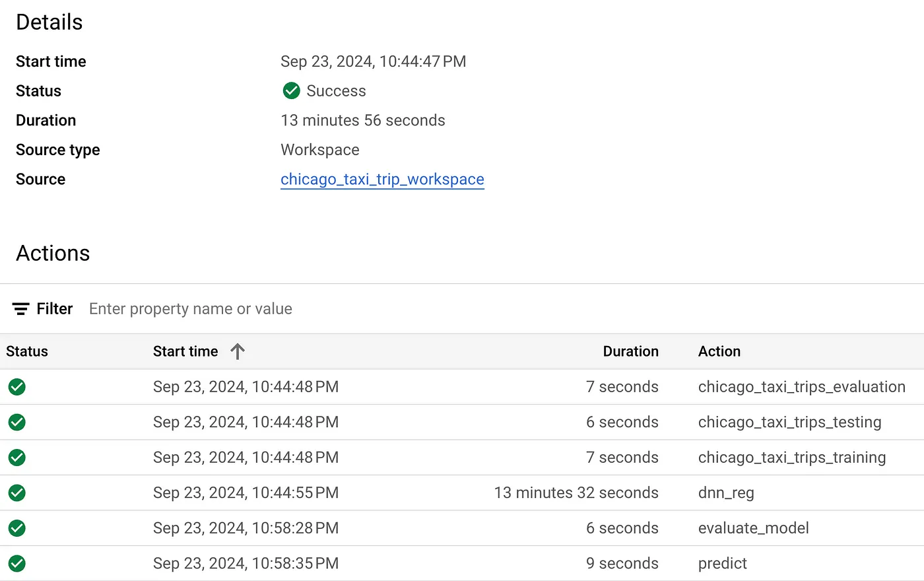This screenshot has height=581, width=924.
Task: Open the chicago_taxi_trip_workspace source link
Action: [382, 180]
